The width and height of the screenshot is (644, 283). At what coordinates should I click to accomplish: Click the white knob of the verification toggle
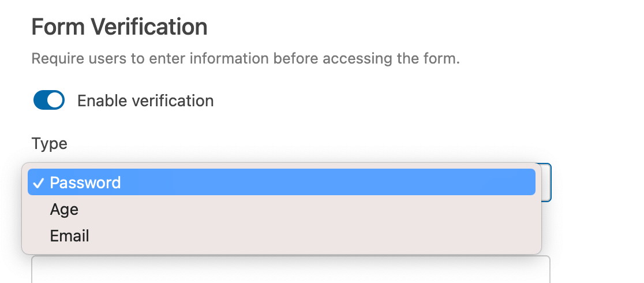point(55,100)
